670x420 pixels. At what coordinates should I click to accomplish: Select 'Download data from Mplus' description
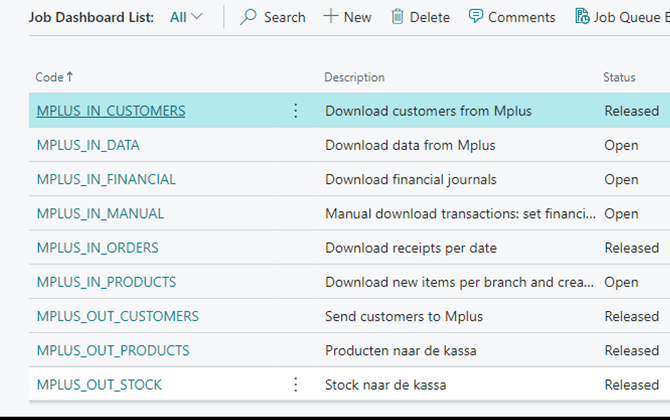pyautogui.click(x=410, y=145)
